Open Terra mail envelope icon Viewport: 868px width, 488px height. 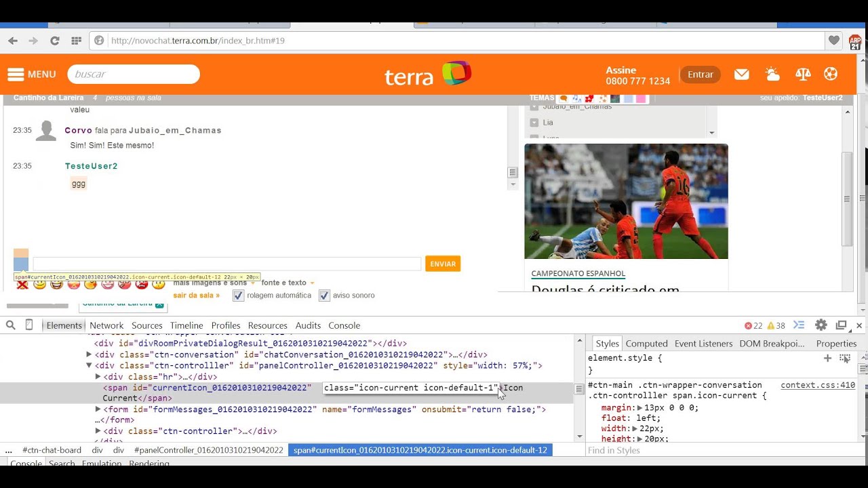click(x=742, y=74)
